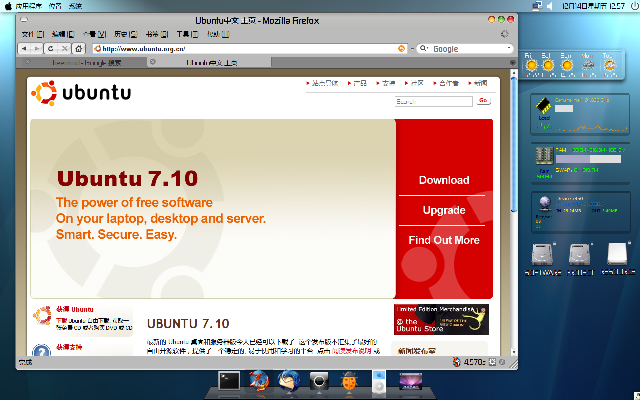Open the first Firefox menu ending in (F)
Image resolution: width=640 pixels, height=400 pixels.
pos(32,34)
